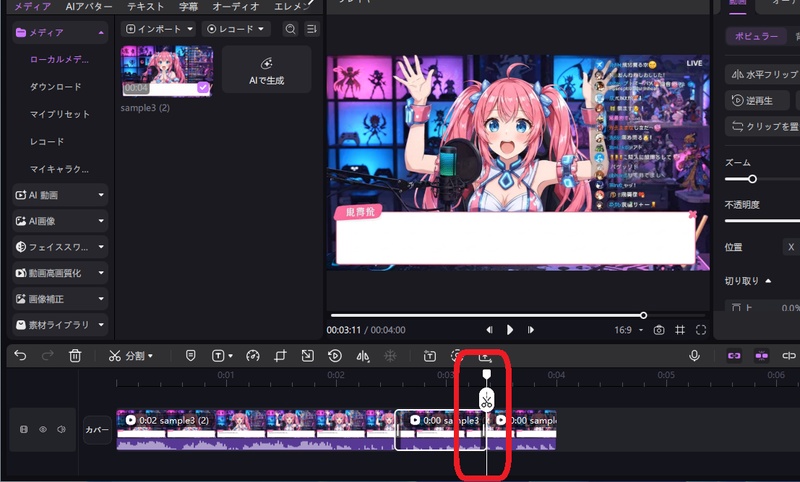This screenshot has height=482, width=800.
Task: Undo the last timeline edit
Action: click(20, 356)
